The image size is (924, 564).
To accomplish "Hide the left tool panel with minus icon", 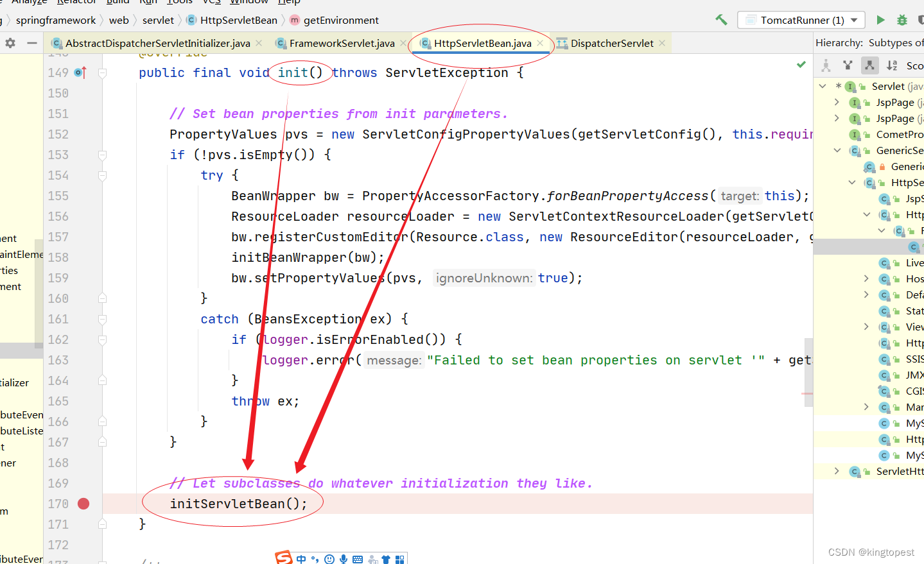I will pos(32,43).
